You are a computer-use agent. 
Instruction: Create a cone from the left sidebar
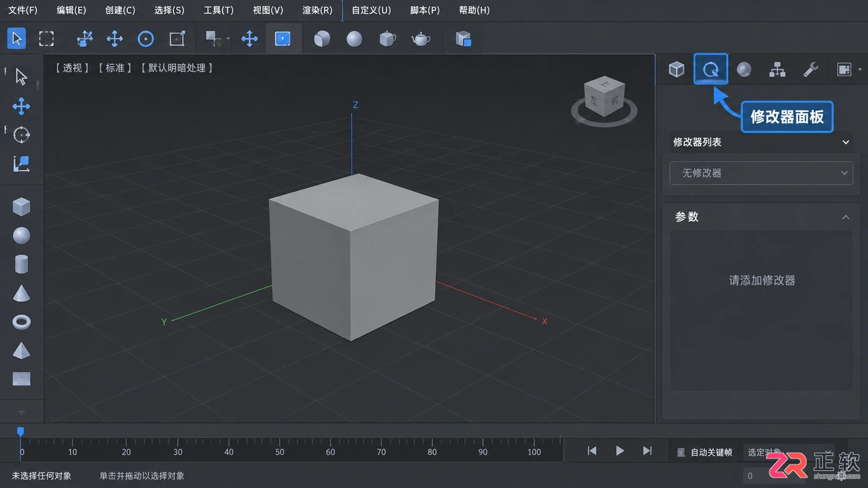(22, 293)
